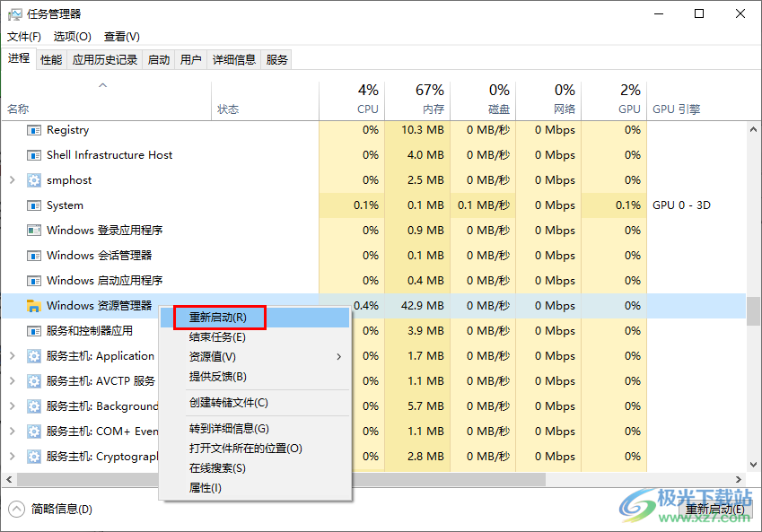
Task: Click the 服务主机: Application gear icon
Action: [33, 356]
